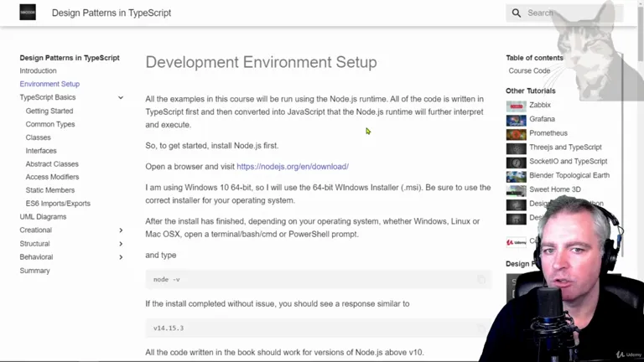Open the UML Diagrams page
This screenshot has width=644, height=362.
(43, 217)
